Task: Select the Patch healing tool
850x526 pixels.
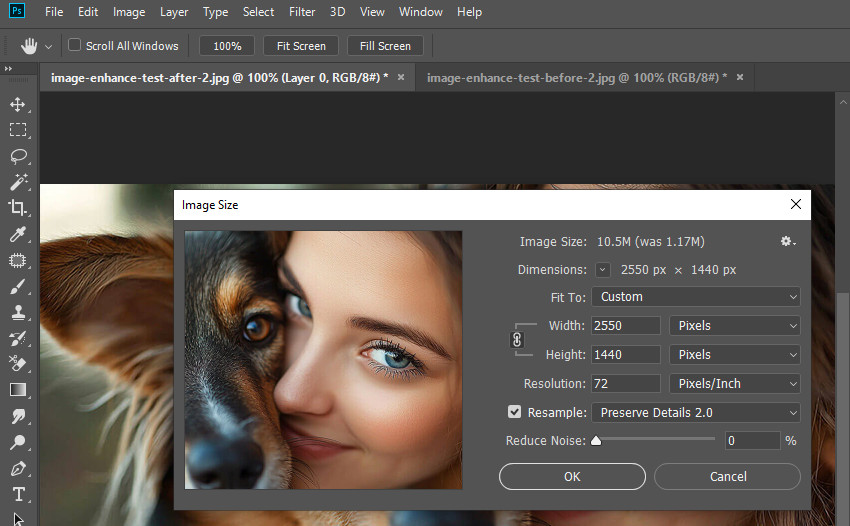Action: (x=18, y=260)
